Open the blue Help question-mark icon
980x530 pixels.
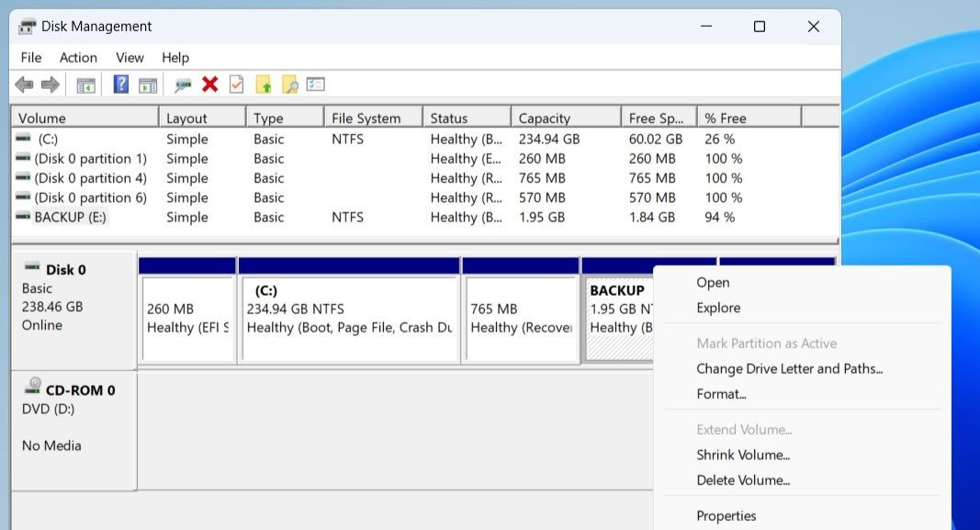[x=121, y=84]
